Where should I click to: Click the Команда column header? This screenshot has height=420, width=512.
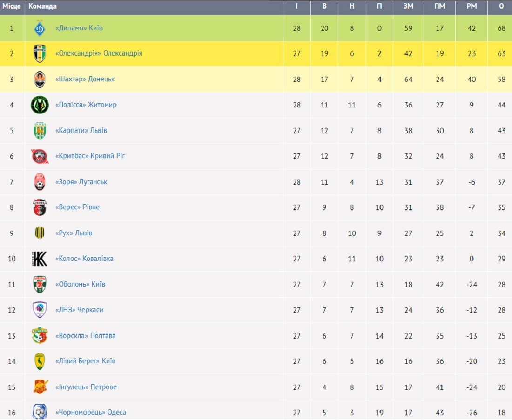pyautogui.click(x=42, y=6)
